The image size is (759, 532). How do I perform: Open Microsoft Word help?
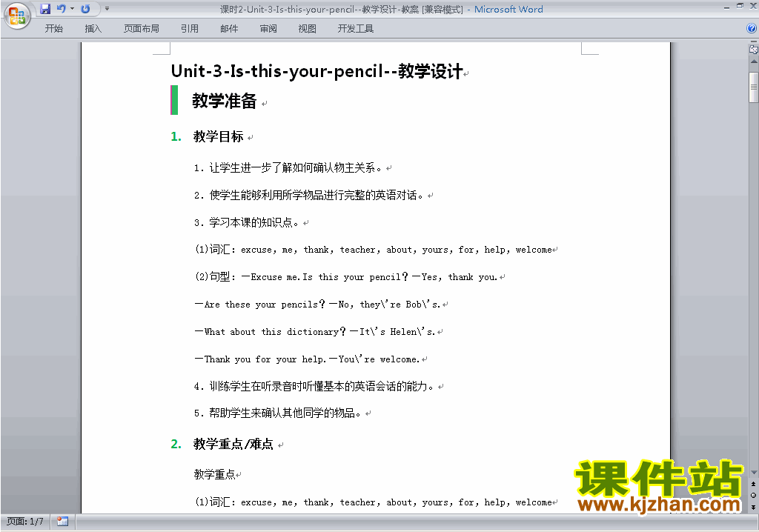point(752,29)
